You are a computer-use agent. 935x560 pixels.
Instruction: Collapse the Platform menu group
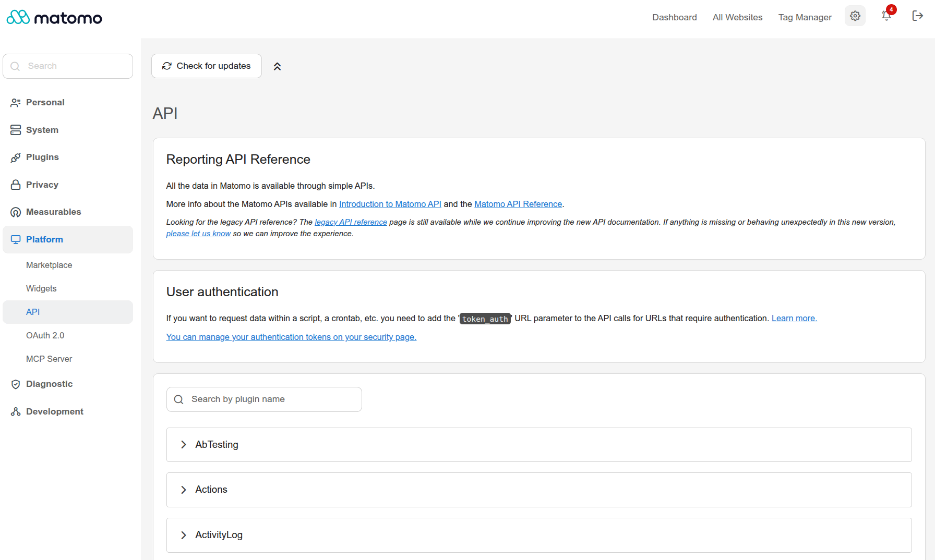coord(68,239)
